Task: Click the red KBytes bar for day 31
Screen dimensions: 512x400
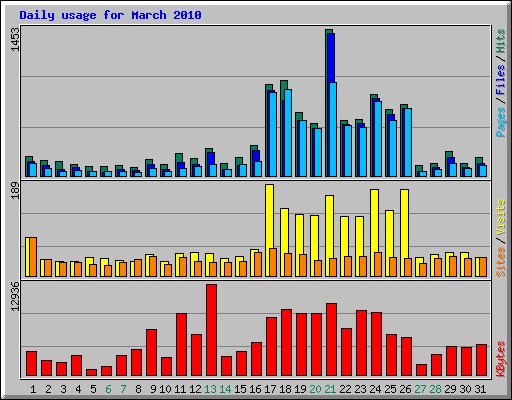Action: (x=481, y=360)
